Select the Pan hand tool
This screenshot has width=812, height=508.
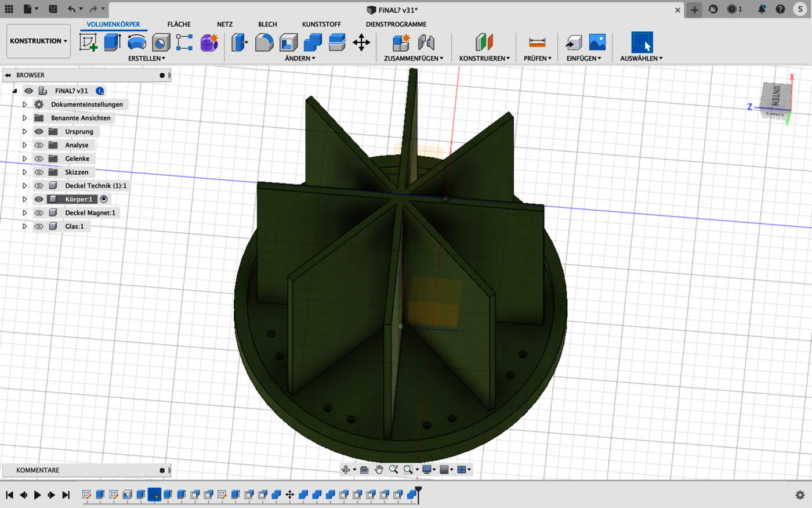click(379, 470)
